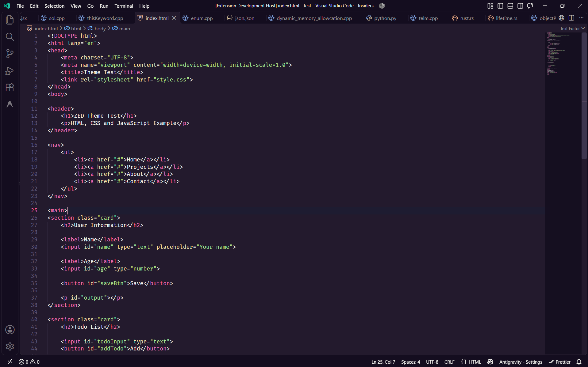
Task: Toggle the Primary Side Bar visibility
Action: (x=500, y=6)
